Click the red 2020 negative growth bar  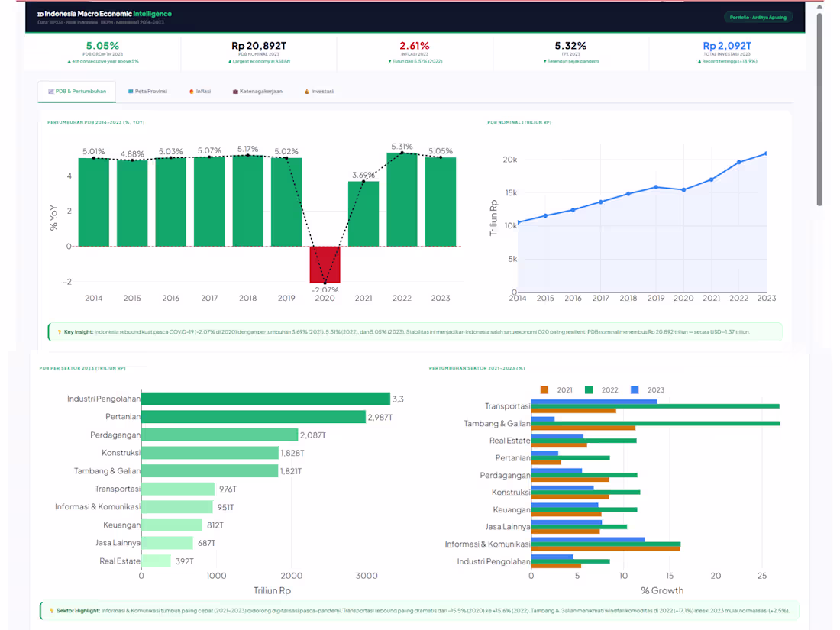tap(325, 265)
